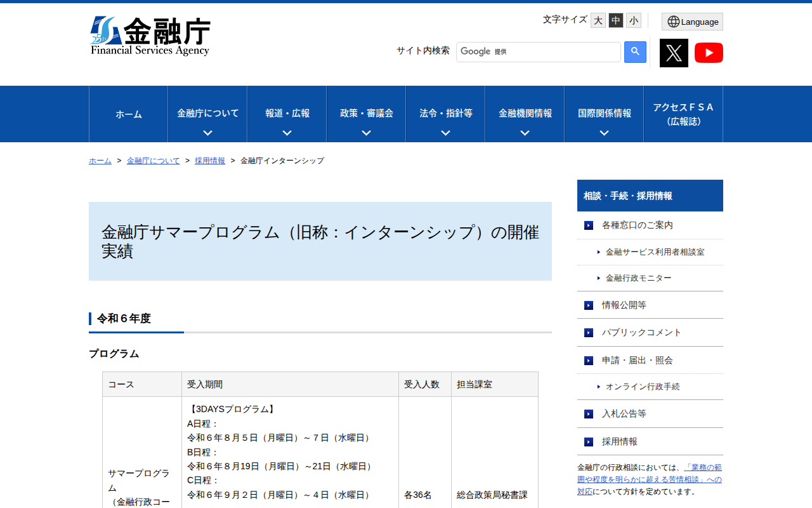This screenshot has width=812, height=508.
Task: Click bullet icon beside 金融行政モニター
Action: point(599,278)
